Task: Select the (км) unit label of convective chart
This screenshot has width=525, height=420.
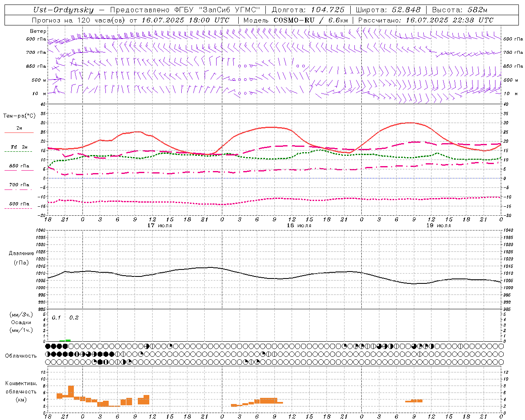Action: (x=21, y=399)
